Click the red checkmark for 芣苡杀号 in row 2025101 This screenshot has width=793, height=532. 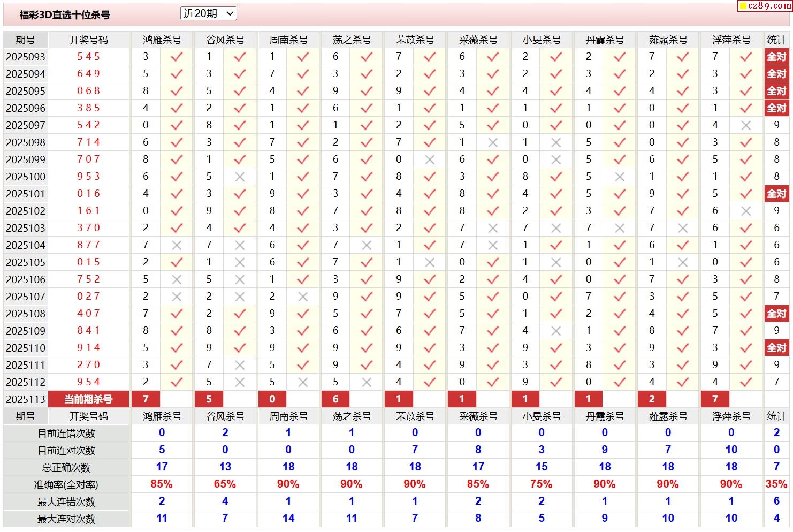(430, 194)
